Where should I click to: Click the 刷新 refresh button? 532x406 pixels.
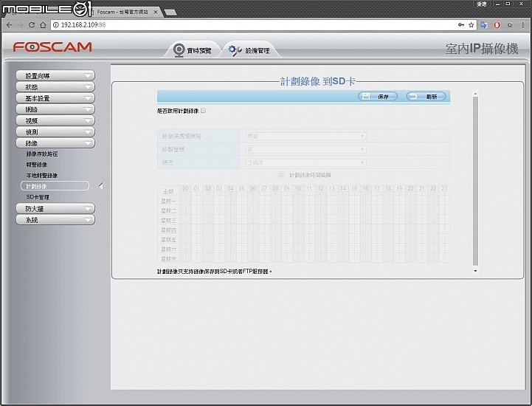pos(426,97)
